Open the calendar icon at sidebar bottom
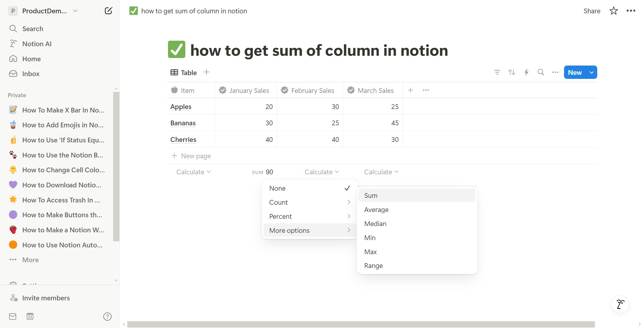This screenshot has width=644, height=328. point(30,316)
